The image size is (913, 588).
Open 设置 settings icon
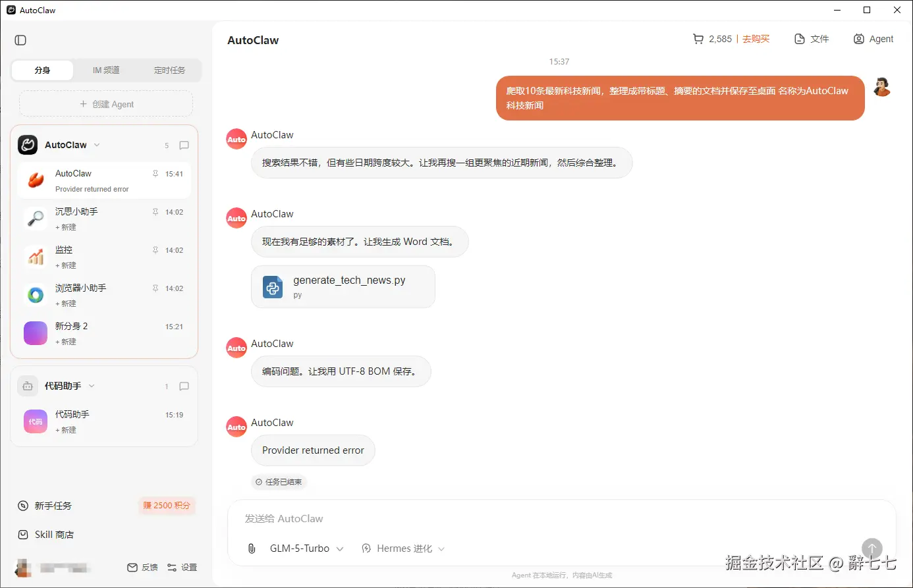(x=172, y=568)
